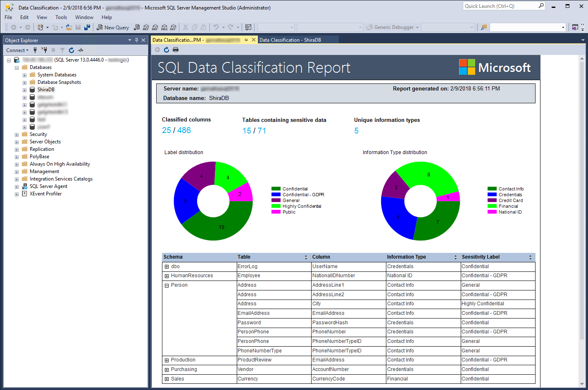Click the Save All toolbar icon

pos(87,28)
